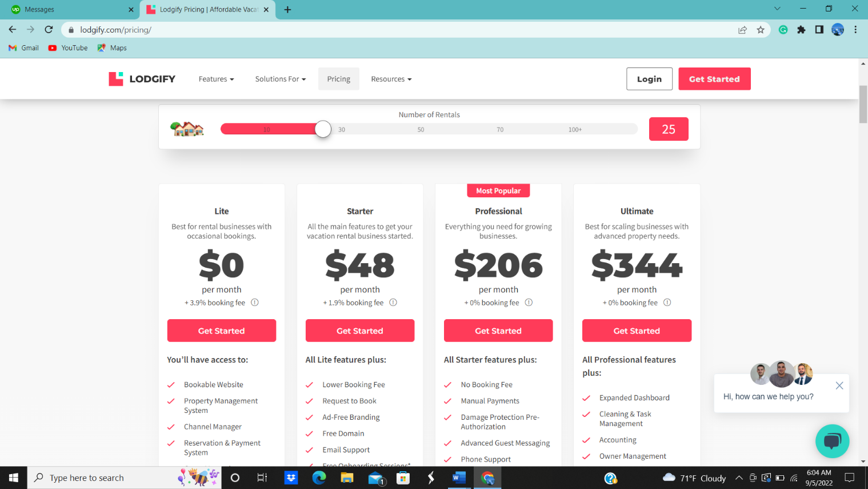Open the Gmail bookmark

click(23, 48)
